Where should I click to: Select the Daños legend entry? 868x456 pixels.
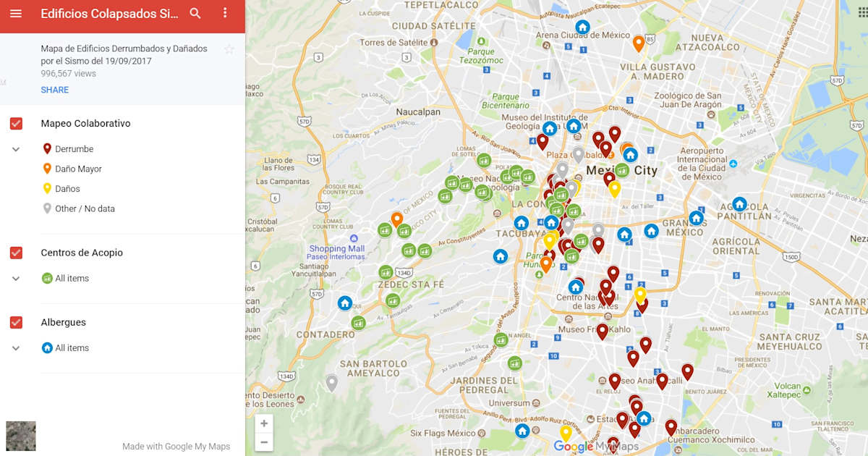pos(61,189)
